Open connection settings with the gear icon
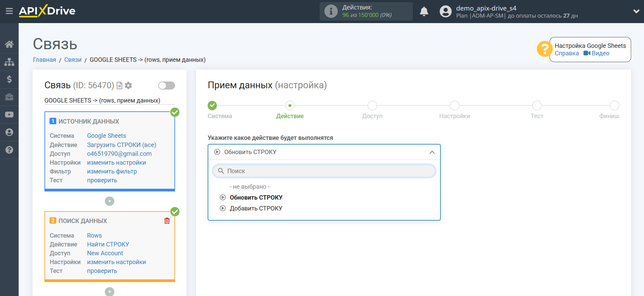Viewport: 644px width, 296px height. point(128,86)
